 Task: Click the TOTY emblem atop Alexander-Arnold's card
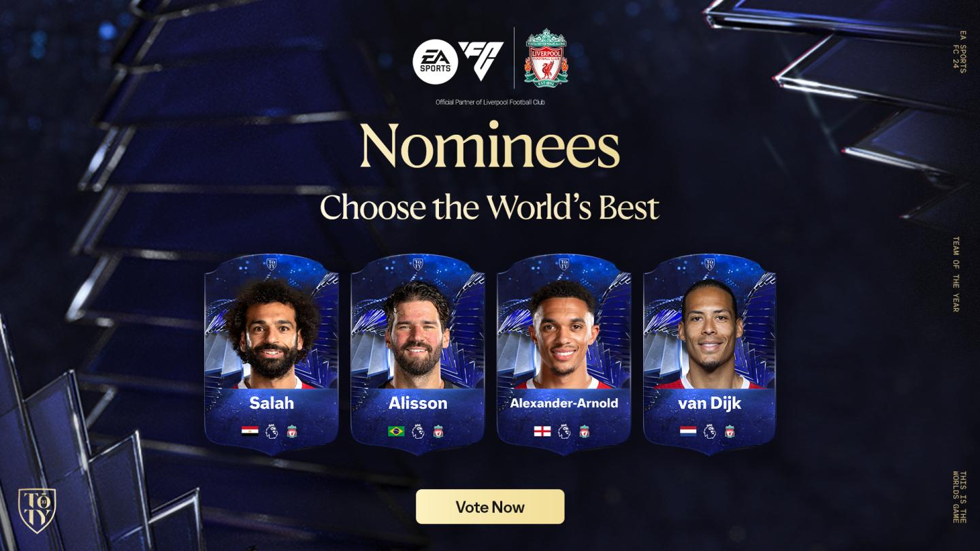(x=563, y=264)
